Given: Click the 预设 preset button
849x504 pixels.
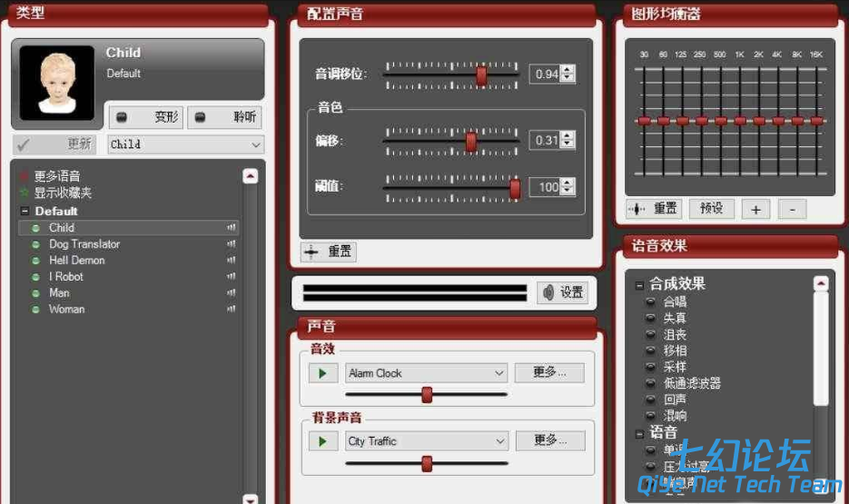Looking at the screenshot, I should (x=711, y=209).
